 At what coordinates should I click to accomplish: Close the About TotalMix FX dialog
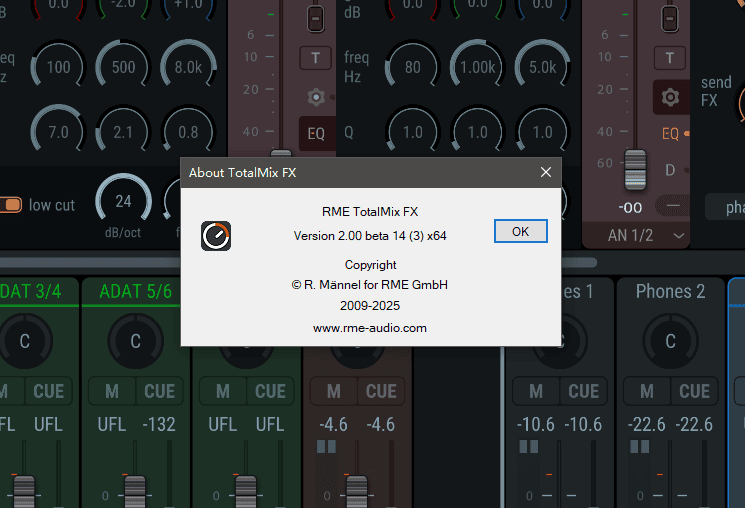click(545, 172)
